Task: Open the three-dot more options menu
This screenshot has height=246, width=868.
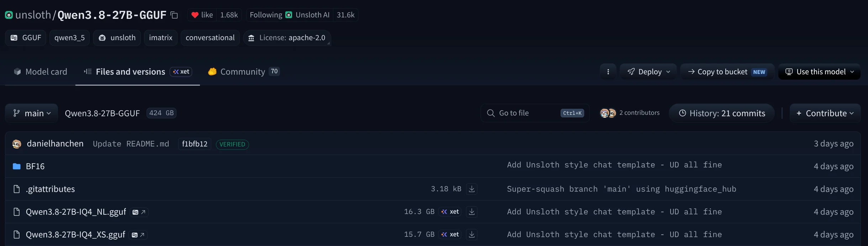Action: point(608,72)
